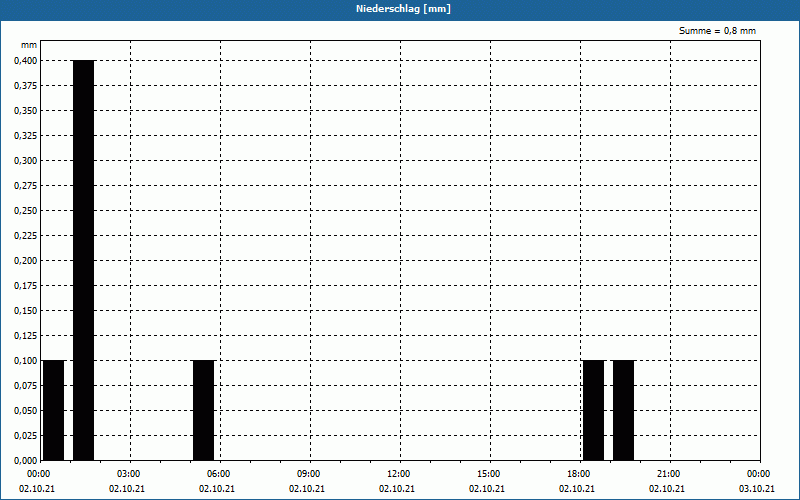Viewport: 800px width, 500px height.
Task: Select the 0,000 y-axis value
Action: (x=26, y=461)
